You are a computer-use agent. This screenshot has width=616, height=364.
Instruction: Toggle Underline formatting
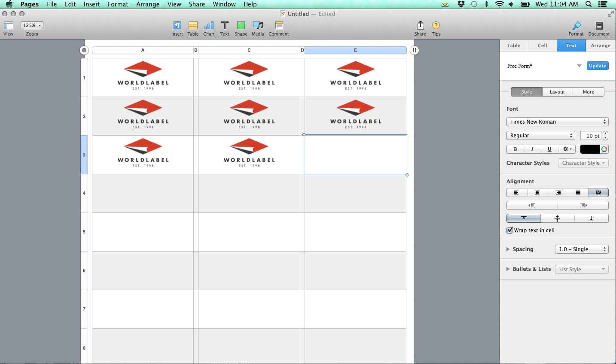pyautogui.click(x=549, y=149)
